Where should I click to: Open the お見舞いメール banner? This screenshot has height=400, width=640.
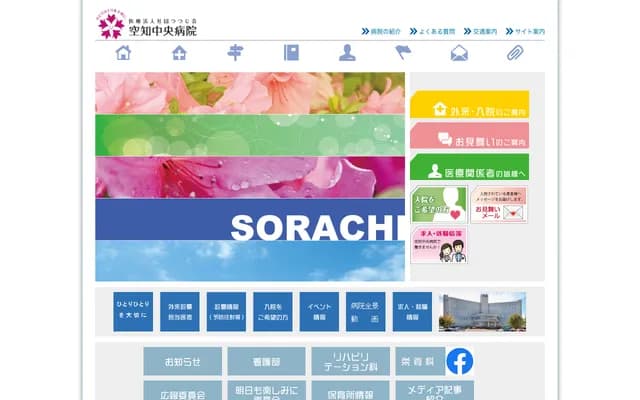(499, 205)
